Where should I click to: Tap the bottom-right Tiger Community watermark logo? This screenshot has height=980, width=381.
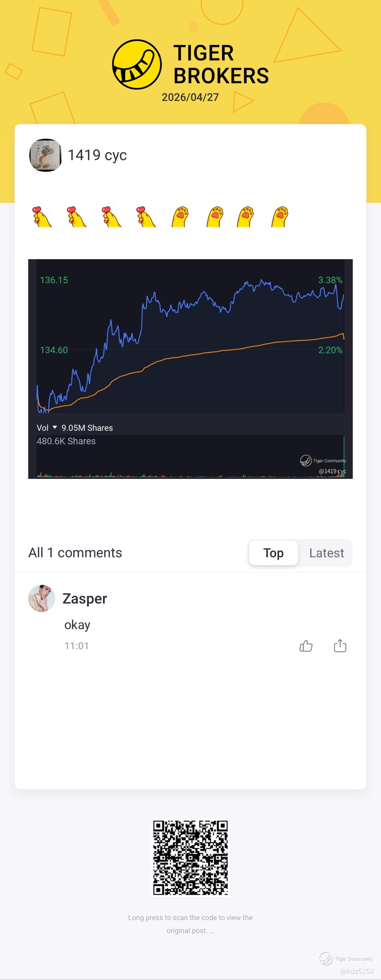point(327,959)
